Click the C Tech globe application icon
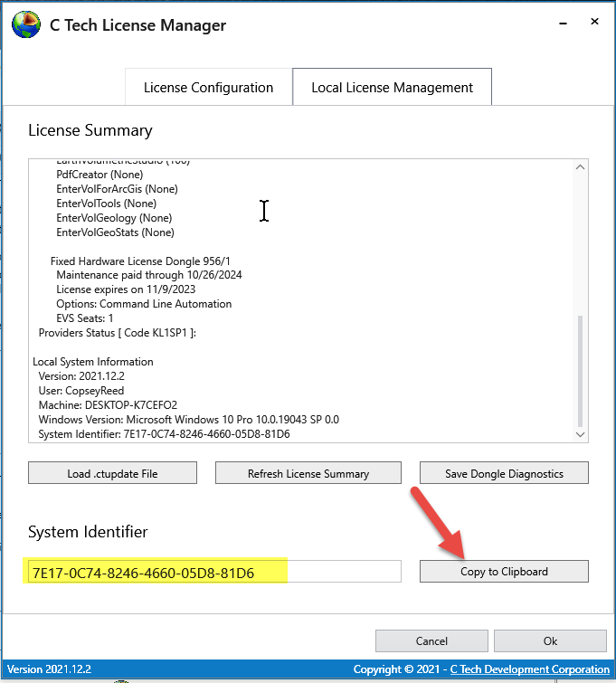616x683 pixels. pos(26,24)
